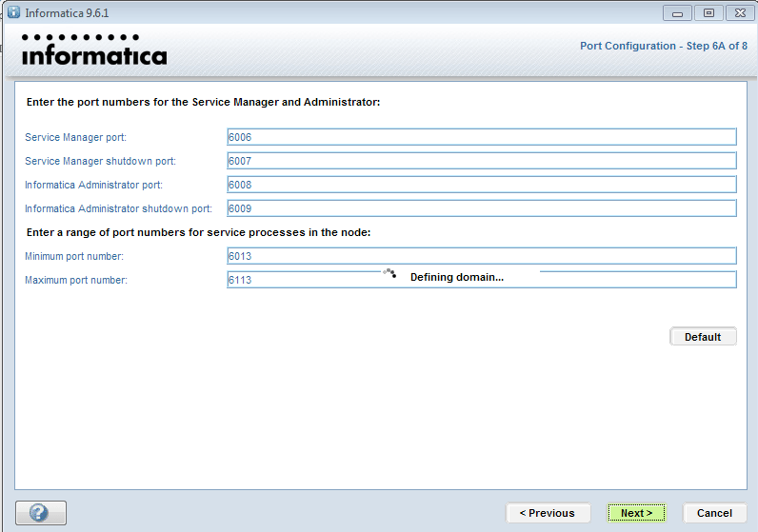
Task: Click the Informatica Administrator port field
Action: click(x=482, y=184)
